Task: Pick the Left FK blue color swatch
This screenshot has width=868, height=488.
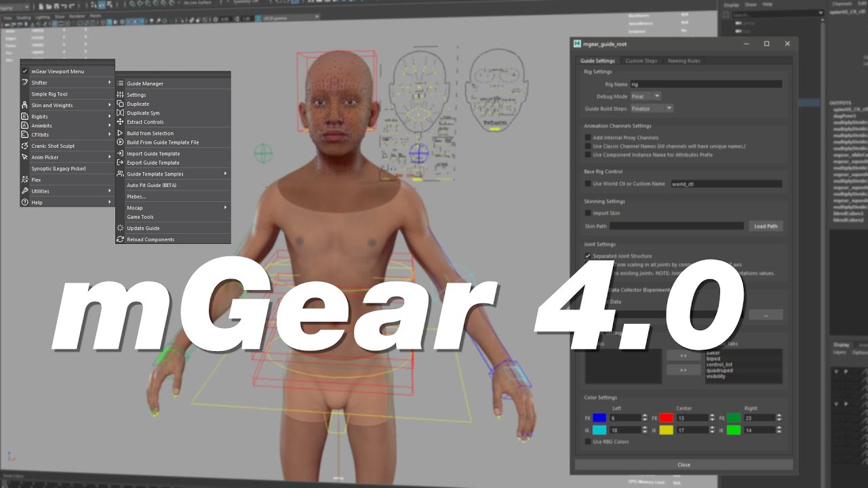Action: [599, 418]
